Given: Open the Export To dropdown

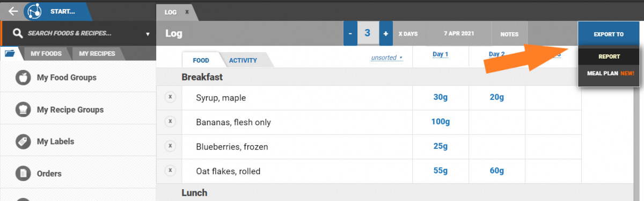Looking at the screenshot, I should [x=609, y=34].
